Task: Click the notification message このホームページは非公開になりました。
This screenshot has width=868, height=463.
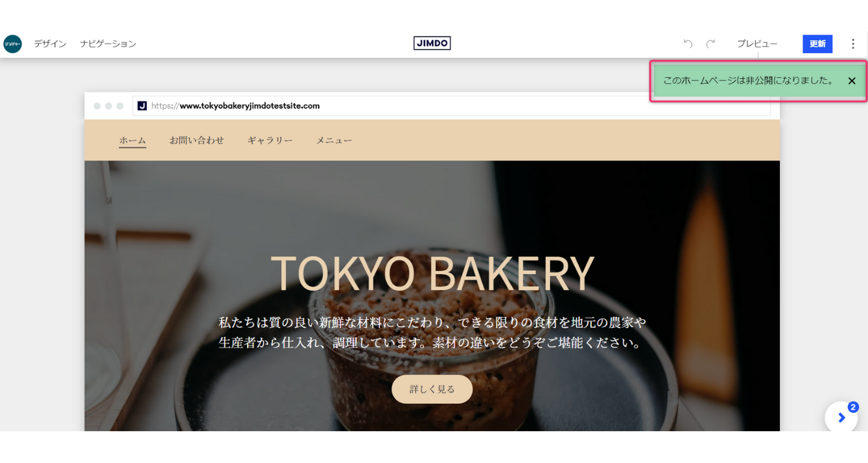Action: click(x=748, y=81)
